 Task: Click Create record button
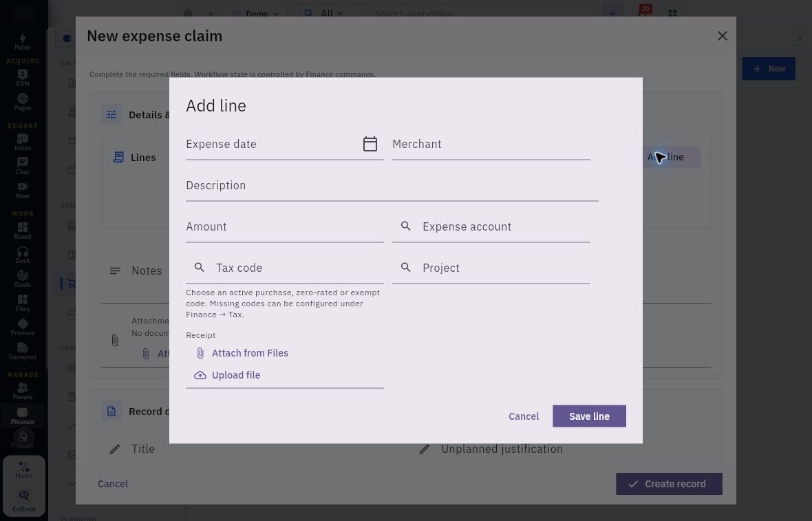pyautogui.click(x=669, y=484)
